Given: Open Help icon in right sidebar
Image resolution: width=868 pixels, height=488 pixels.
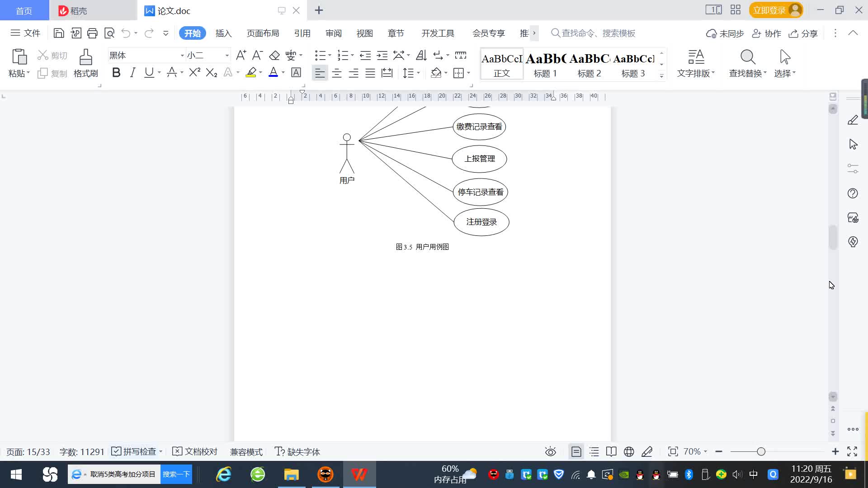Looking at the screenshot, I should tap(853, 193).
